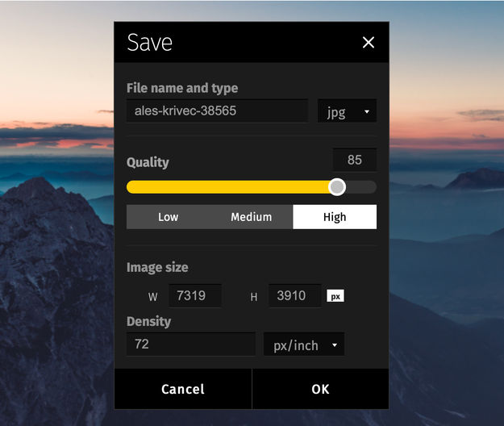Open the jpg file type dropdown
The height and width of the screenshot is (426, 504).
347,111
